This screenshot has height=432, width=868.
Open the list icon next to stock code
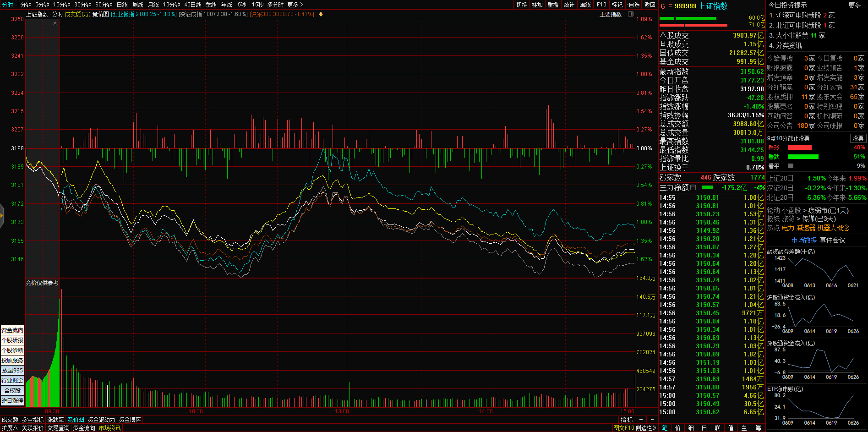(670, 6)
